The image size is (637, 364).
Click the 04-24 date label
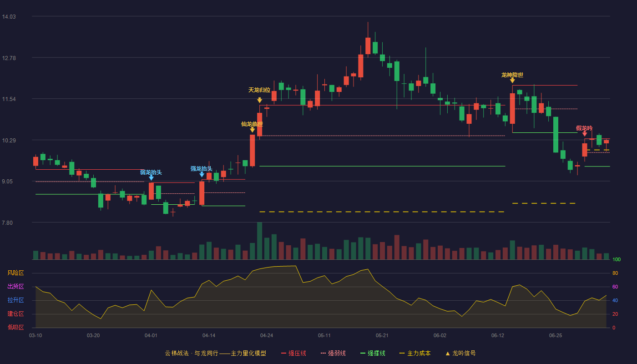(x=267, y=335)
